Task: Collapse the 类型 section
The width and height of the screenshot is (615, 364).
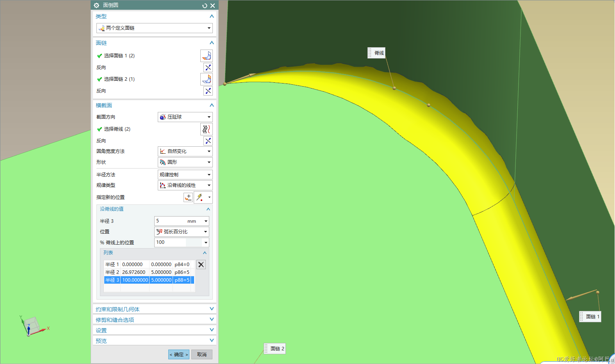Action: point(212,16)
